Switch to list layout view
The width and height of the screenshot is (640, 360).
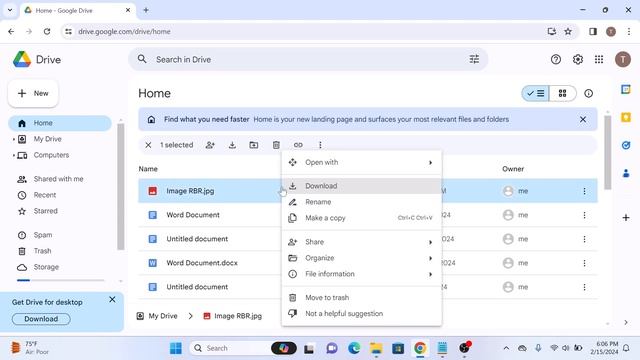536,93
